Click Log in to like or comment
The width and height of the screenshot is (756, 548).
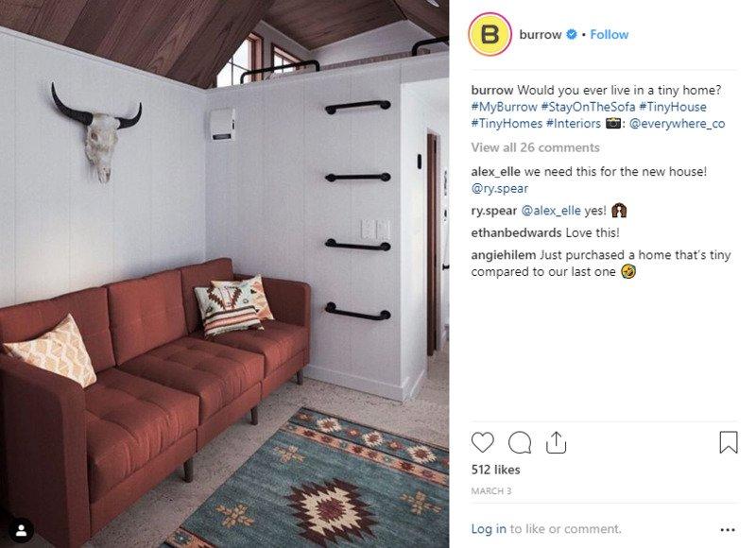tap(489, 529)
